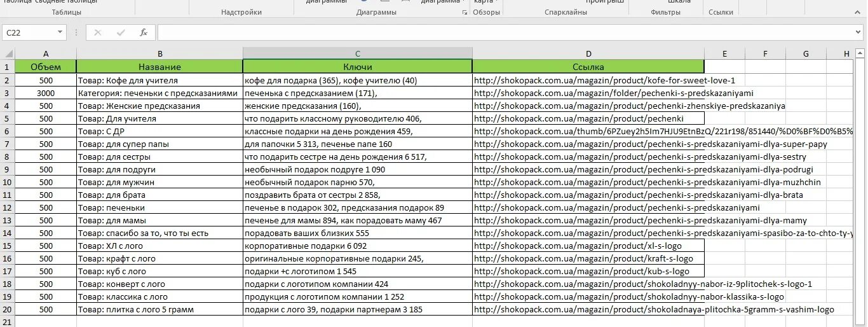Select cell Товар: С ДР

point(160,131)
